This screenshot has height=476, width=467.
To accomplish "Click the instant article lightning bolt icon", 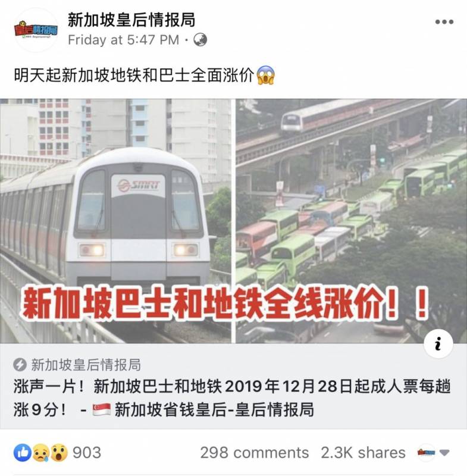I will (x=20, y=365).
